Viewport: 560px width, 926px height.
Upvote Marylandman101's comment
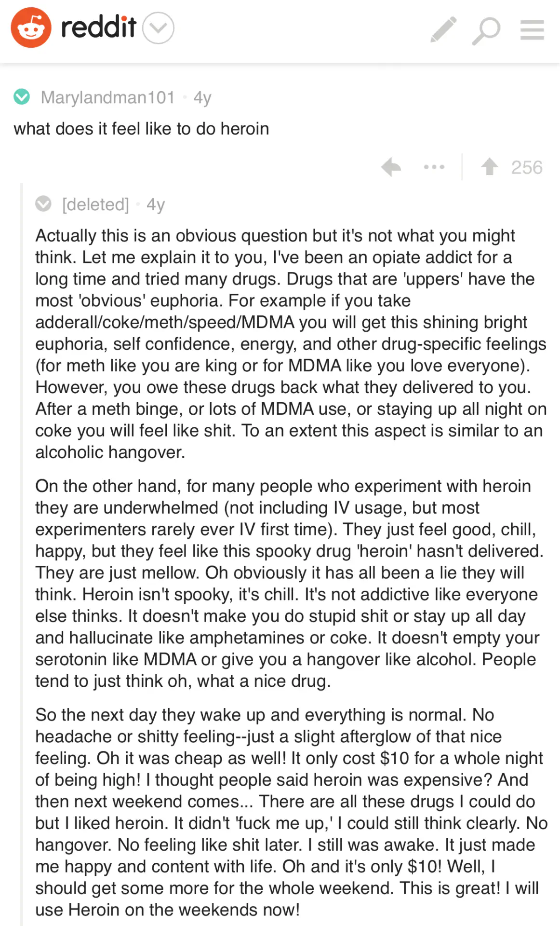click(489, 167)
